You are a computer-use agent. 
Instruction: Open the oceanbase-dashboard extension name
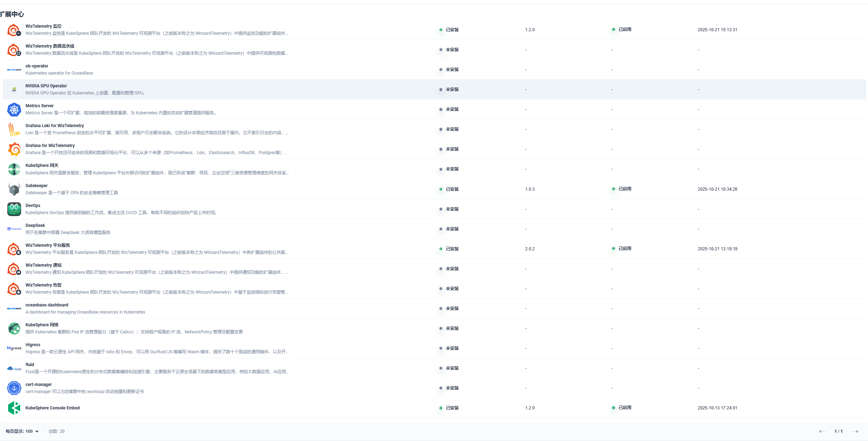point(47,305)
